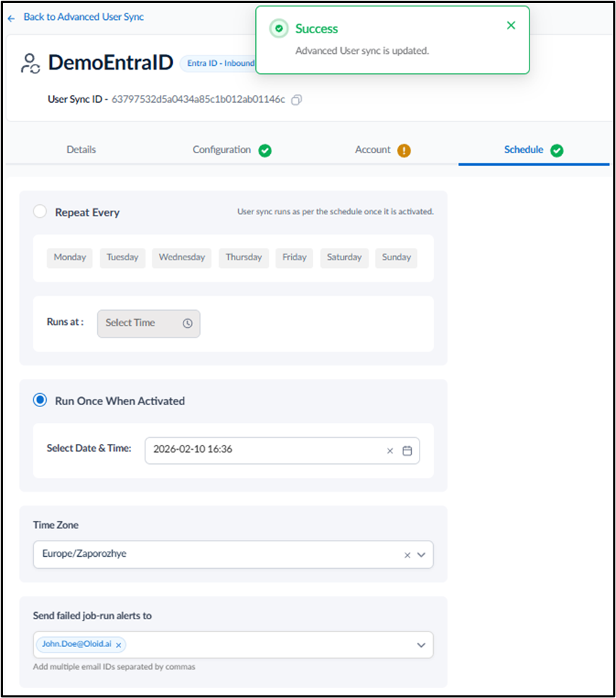616x698 pixels.
Task: Clear the Europe/Zaporozhye time zone
Action: pyautogui.click(x=407, y=555)
